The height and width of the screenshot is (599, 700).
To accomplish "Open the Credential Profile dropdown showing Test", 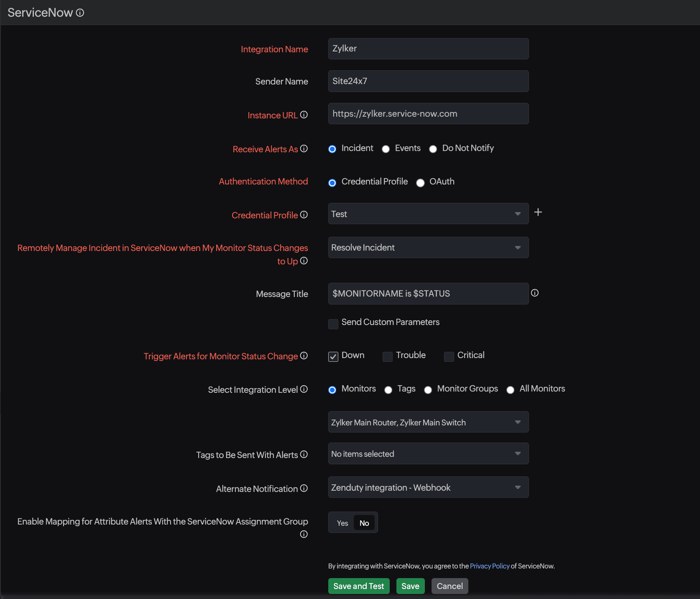I will point(428,213).
